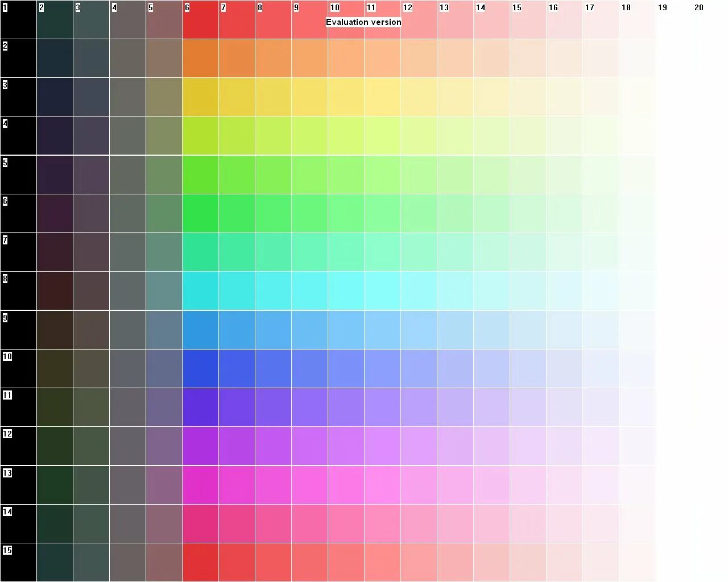Click the black swatch at row 8, column 1
Screen dimensions: 728x582
[18, 290]
